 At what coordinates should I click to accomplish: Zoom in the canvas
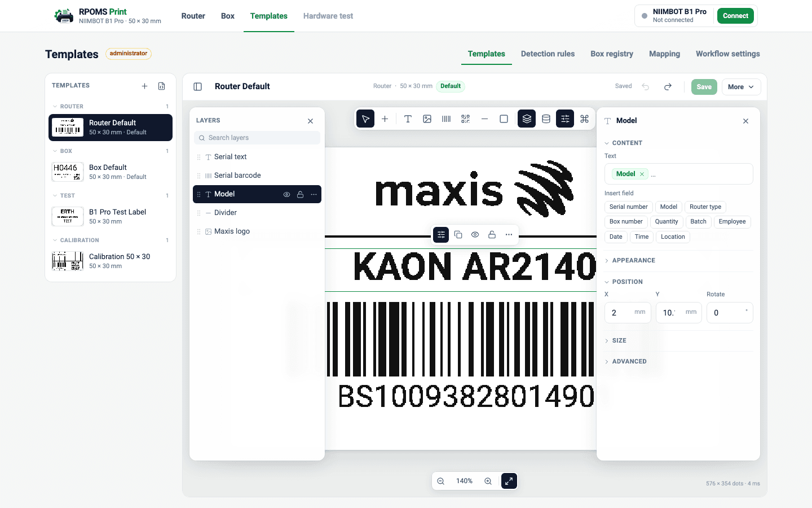[x=488, y=481]
